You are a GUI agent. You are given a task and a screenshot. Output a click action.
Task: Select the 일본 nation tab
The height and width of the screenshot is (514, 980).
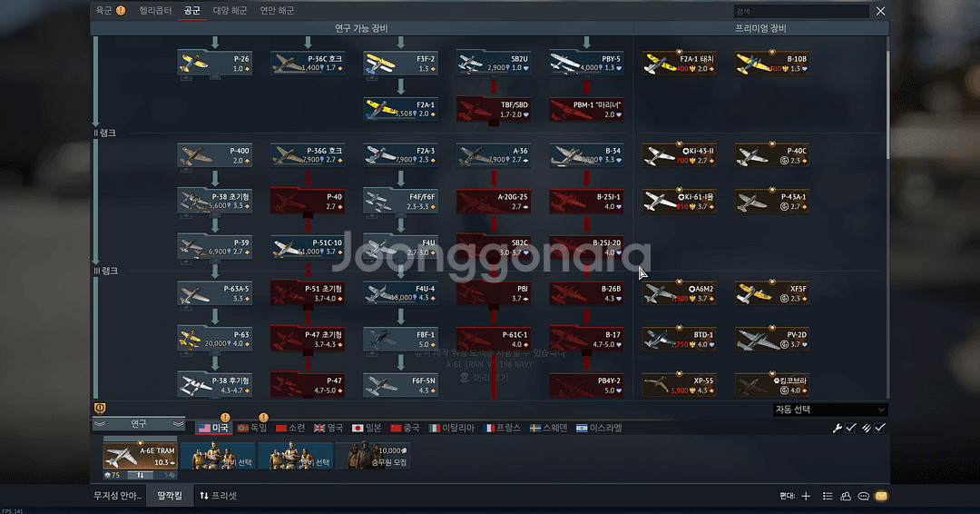tap(367, 428)
